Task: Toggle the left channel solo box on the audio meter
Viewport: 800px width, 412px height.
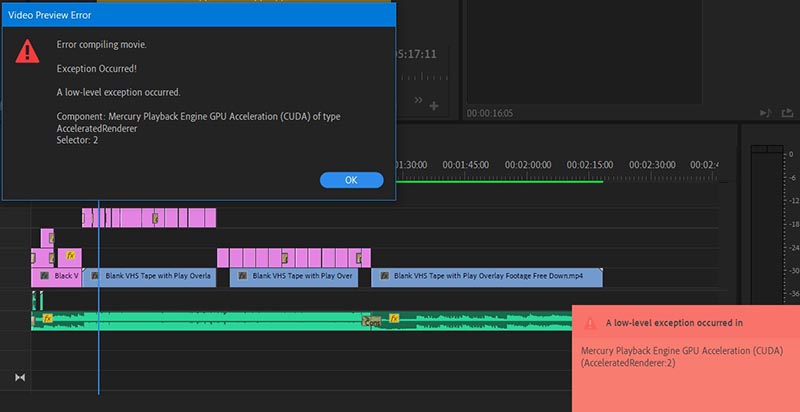Action: (x=759, y=149)
